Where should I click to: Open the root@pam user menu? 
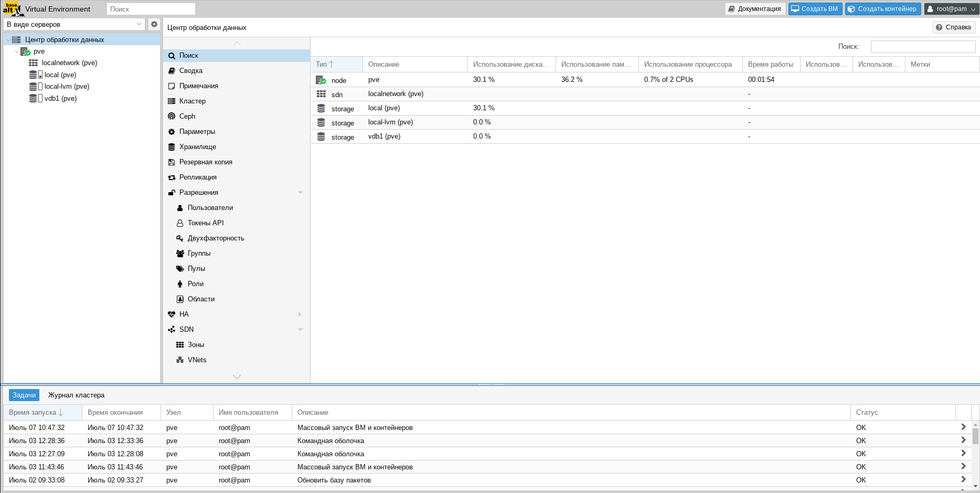[x=951, y=9]
